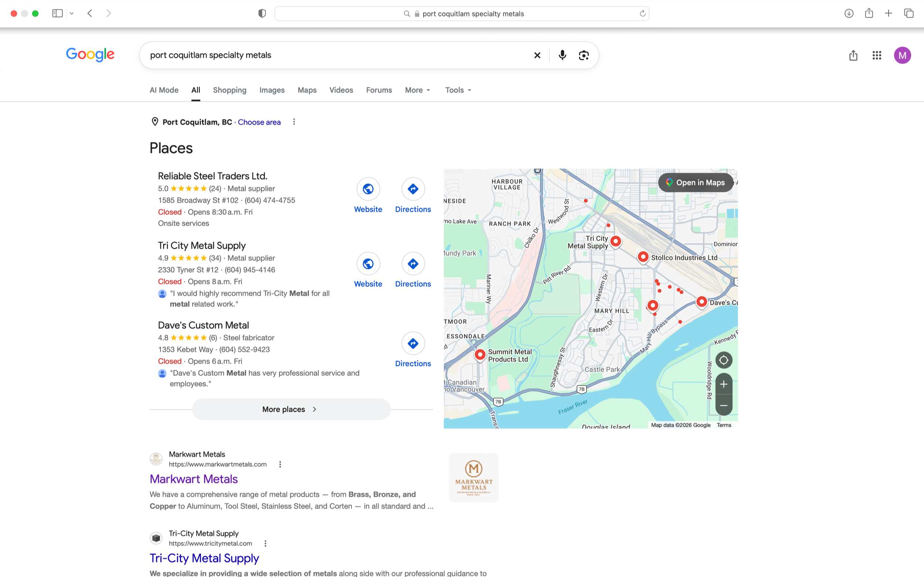Open Website for Reliable Steel Traders
924x577 pixels.
coord(368,196)
